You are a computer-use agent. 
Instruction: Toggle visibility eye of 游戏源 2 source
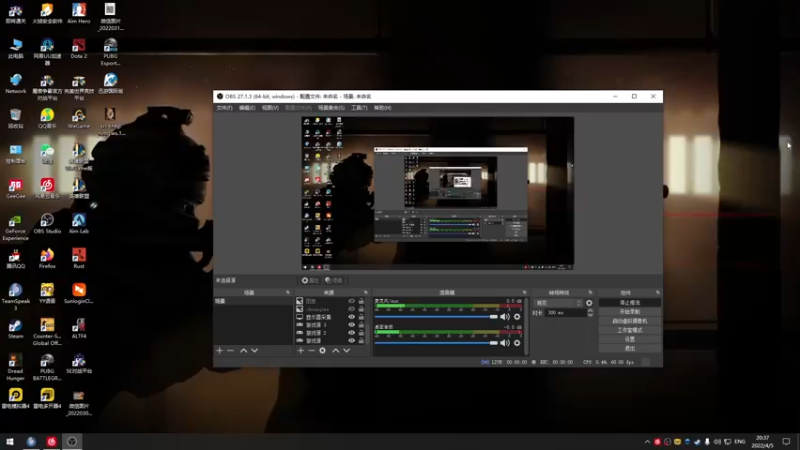[351, 333]
